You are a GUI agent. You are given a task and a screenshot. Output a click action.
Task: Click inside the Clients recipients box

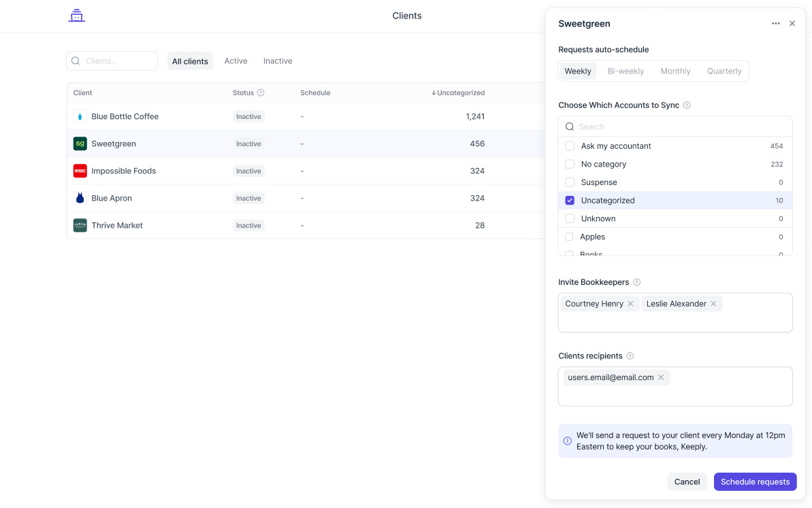point(675,386)
